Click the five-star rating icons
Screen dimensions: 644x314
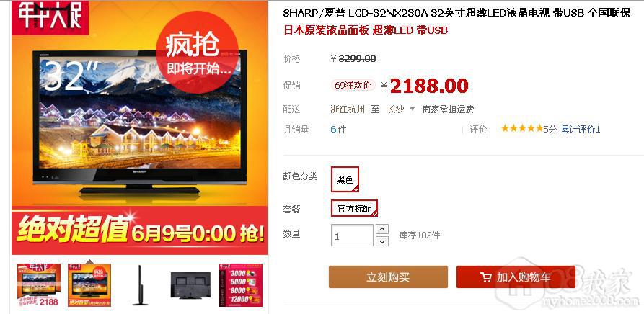pos(521,129)
